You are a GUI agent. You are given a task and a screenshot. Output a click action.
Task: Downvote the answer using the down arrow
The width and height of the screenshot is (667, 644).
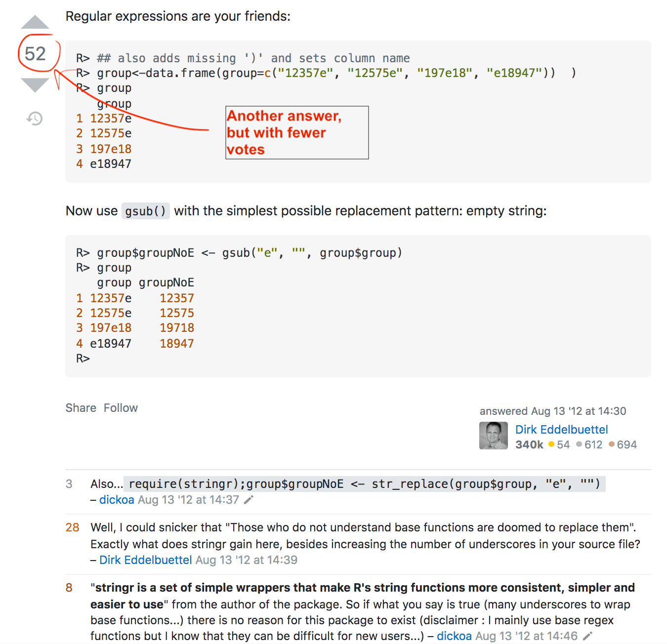35,85
